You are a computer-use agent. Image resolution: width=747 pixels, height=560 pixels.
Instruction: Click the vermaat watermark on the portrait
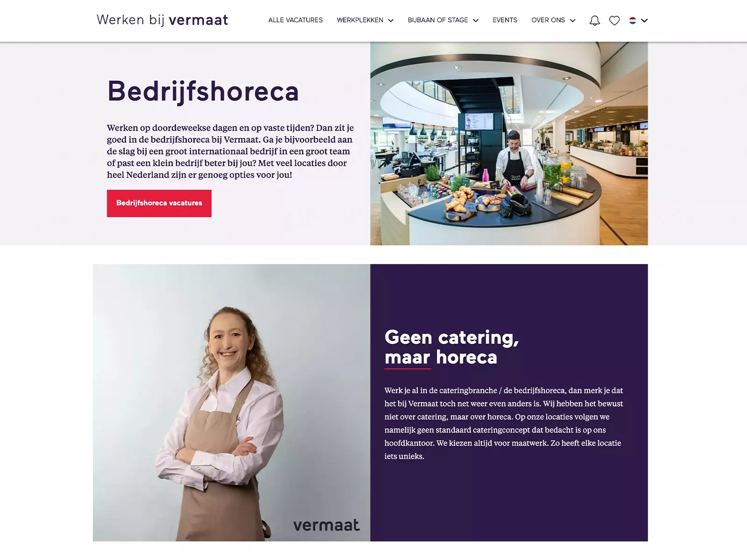326,525
